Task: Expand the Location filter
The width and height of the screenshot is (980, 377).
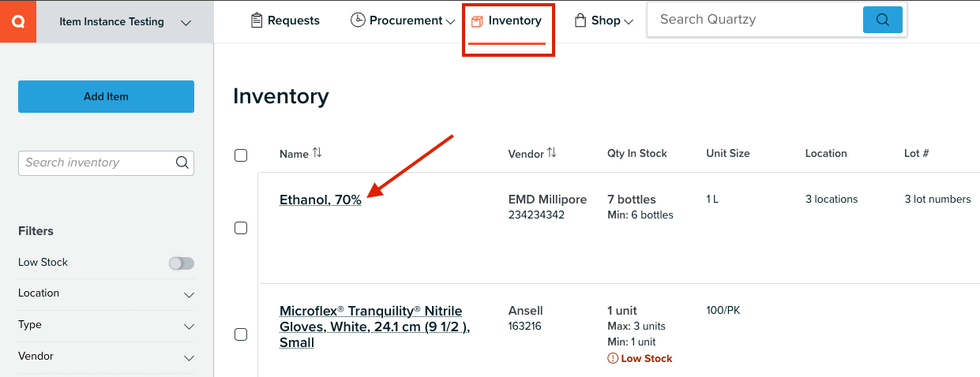Action: 106,293
